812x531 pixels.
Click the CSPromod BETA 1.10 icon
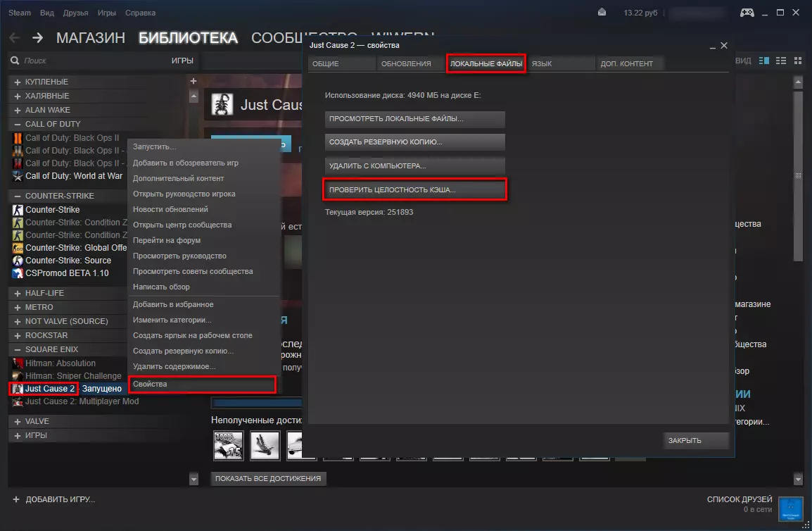[x=18, y=273]
